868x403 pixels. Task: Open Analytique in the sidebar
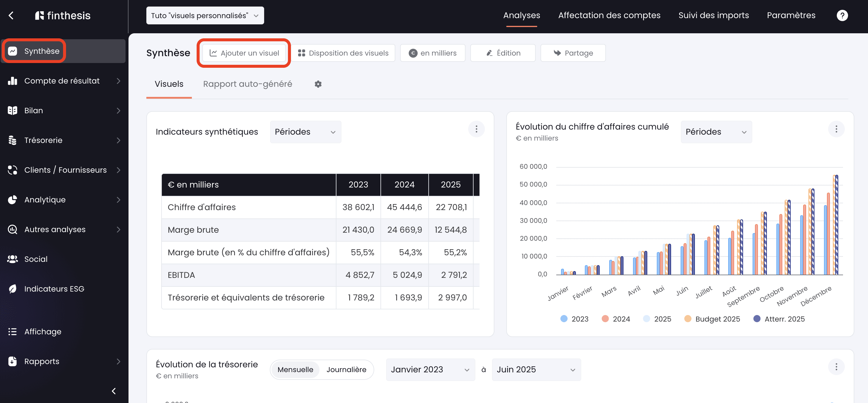coord(63,200)
